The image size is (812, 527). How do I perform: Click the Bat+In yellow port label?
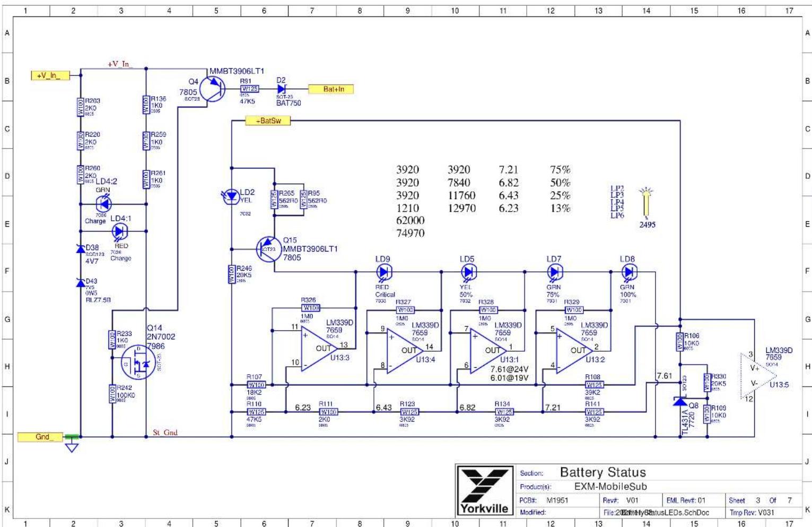pos(331,89)
